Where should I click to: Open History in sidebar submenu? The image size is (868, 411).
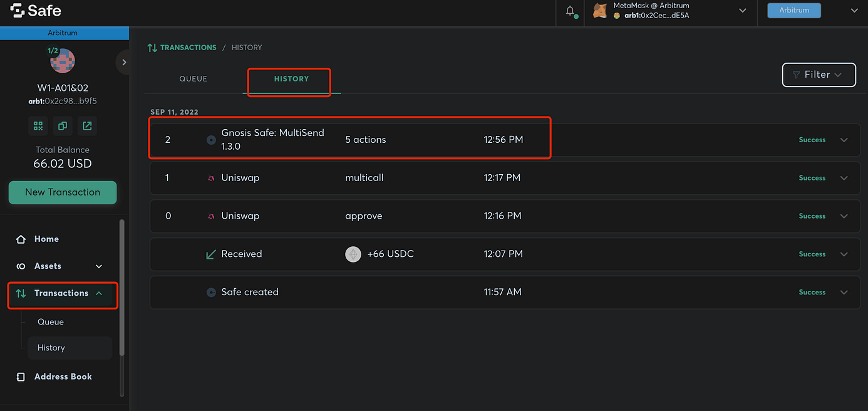point(70,348)
